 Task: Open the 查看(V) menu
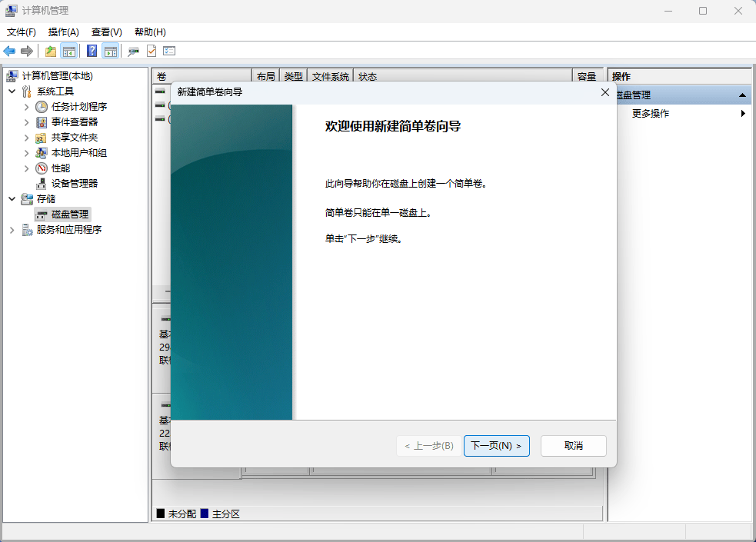(106, 32)
